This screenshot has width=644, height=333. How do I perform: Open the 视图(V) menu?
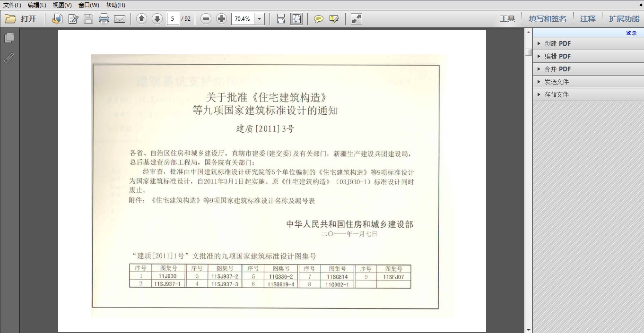(62, 5)
